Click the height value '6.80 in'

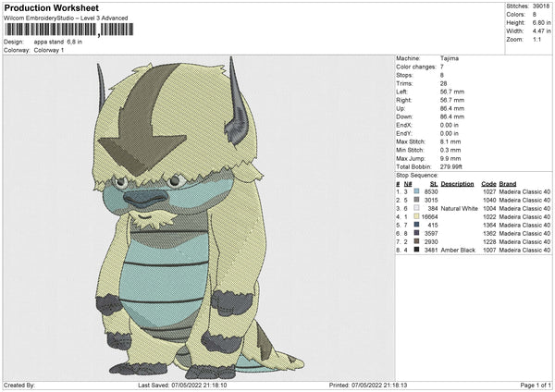(541, 22)
